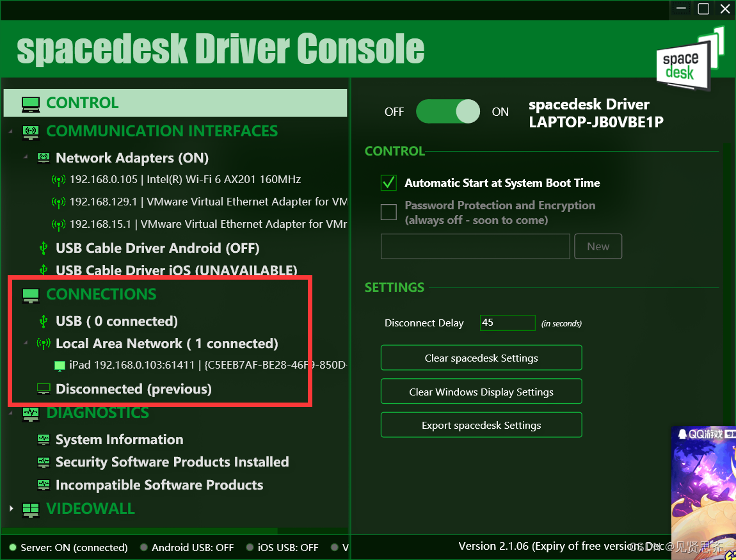736x560 pixels.
Task: Click the DIAGNOSTICS icon
Action: point(31,414)
